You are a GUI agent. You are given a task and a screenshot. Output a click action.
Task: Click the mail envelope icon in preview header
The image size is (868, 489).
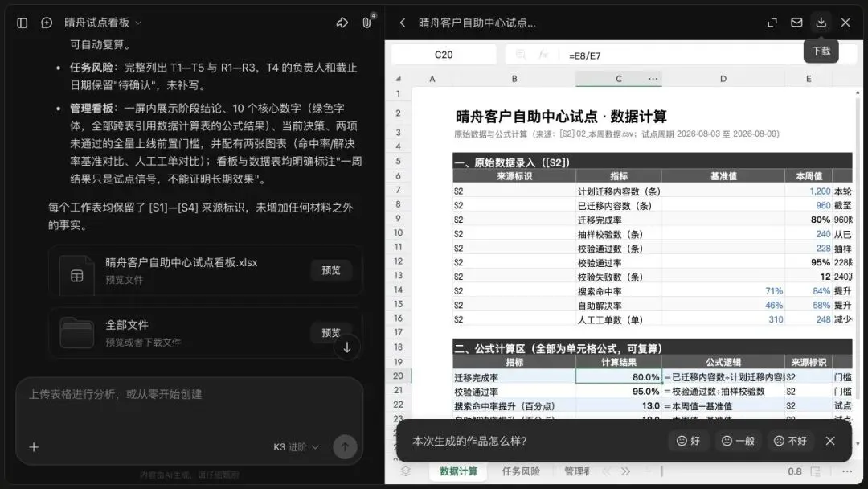(x=796, y=23)
